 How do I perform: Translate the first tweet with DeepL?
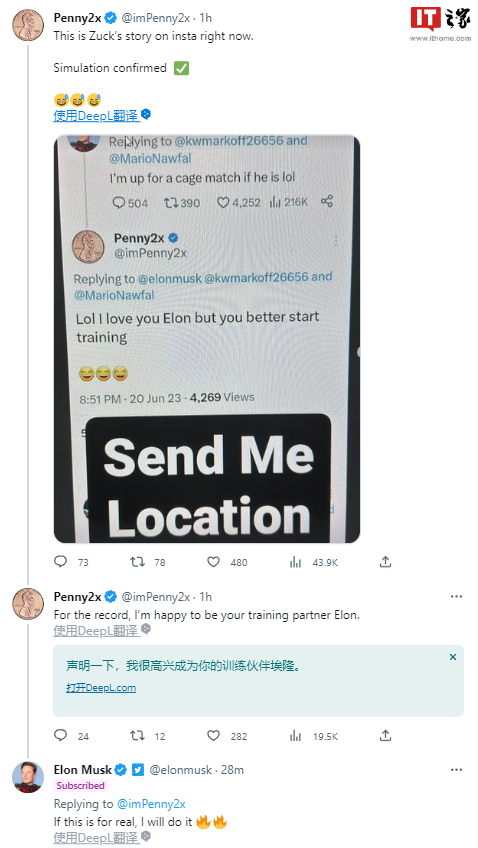coord(96,115)
